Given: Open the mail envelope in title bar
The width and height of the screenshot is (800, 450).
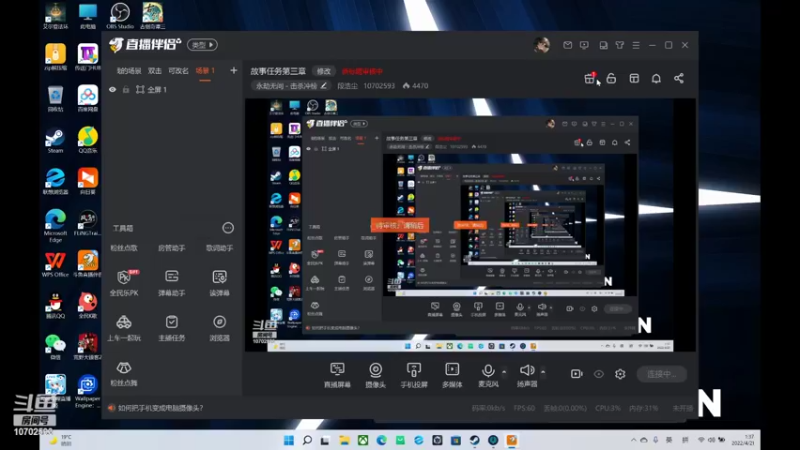Looking at the screenshot, I should [567, 45].
